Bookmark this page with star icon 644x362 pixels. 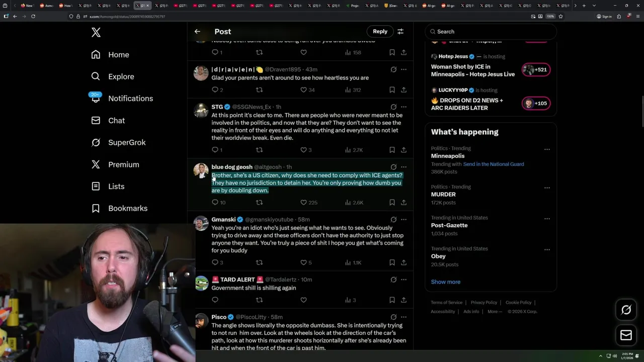coord(560,16)
